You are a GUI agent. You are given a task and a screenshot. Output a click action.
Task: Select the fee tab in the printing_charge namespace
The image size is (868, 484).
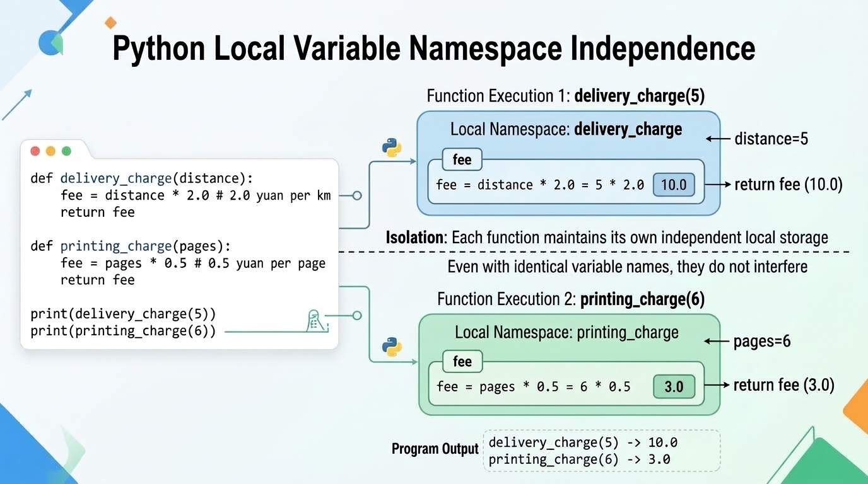point(462,362)
